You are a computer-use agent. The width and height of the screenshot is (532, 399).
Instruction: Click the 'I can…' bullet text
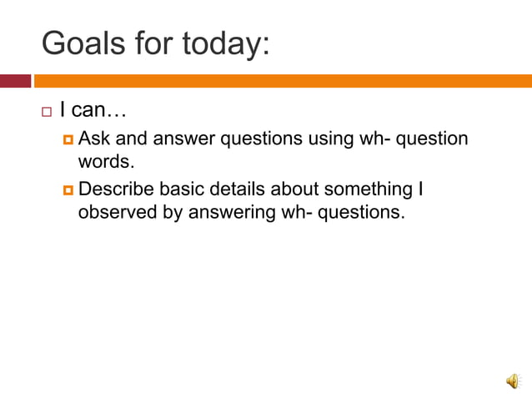(x=92, y=110)
